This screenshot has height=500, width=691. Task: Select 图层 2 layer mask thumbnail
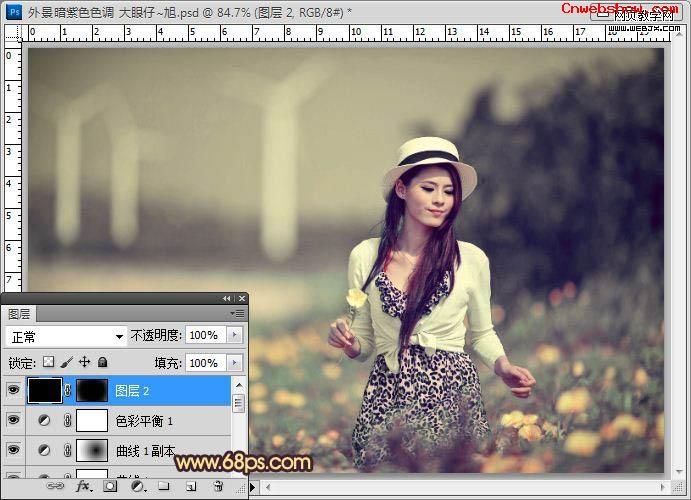pos(92,390)
